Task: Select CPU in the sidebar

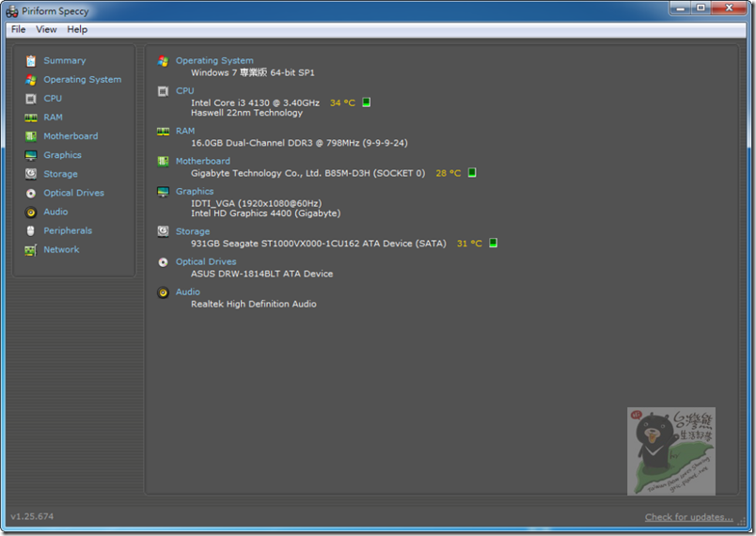Action: point(53,99)
